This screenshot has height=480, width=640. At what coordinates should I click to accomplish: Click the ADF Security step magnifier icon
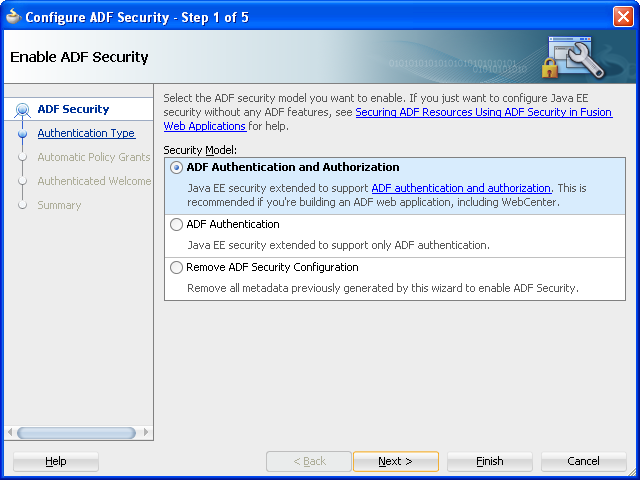click(x=22, y=110)
